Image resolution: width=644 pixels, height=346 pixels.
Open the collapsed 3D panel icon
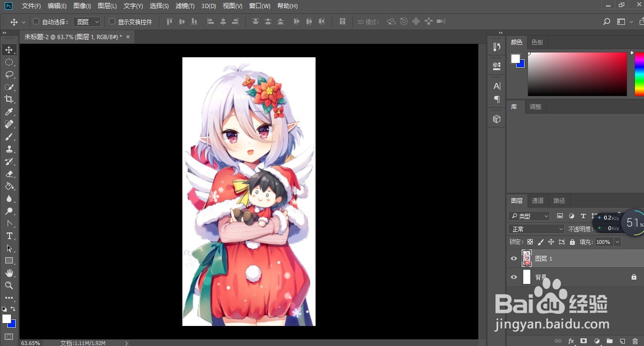coord(496,119)
